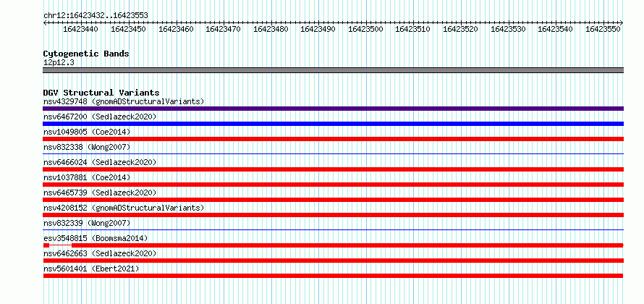Open variant label nsv4208152 (gnomADStructuralVariants)
The image size is (644, 304).
(124, 208)
